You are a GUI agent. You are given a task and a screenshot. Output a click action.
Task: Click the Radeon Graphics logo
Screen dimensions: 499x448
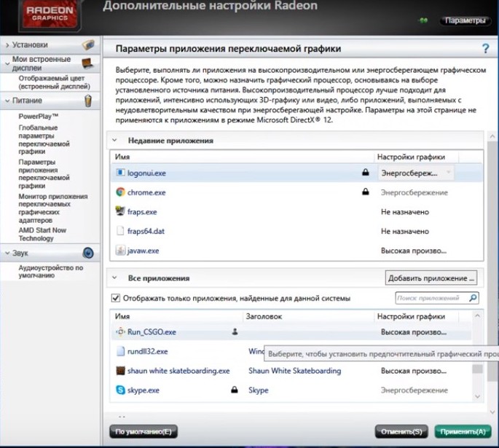pyautogui.click(x=50, y=15)
